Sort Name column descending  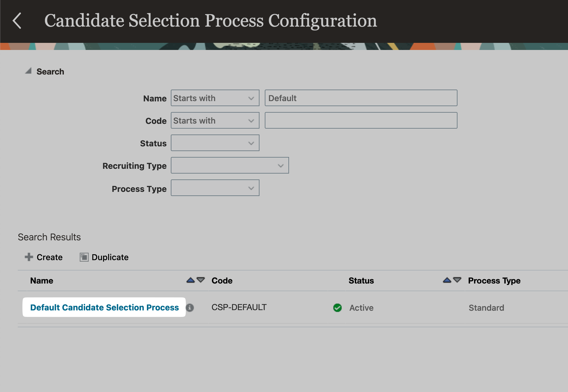tap(201, 280)
